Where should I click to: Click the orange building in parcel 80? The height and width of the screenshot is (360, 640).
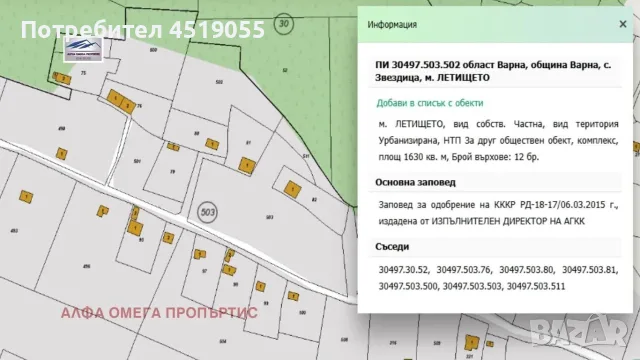212,144
